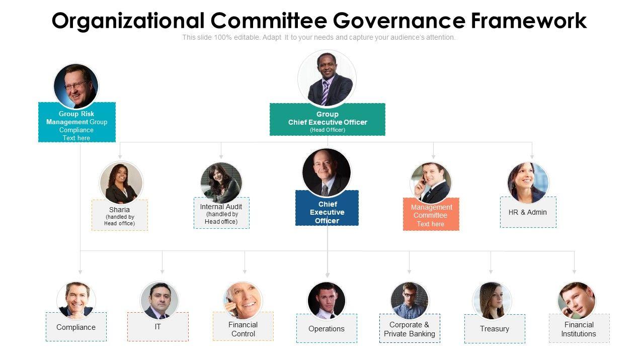Viewport: 644px width, 362px height.
Task: Select the Corporate & Private Banking box
Action: [410, 329]
